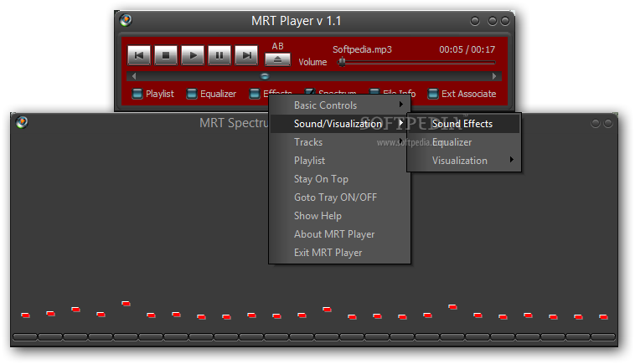Toggle the Ext Associate checkbox
The image size is (635, 364).
(433, 94)
